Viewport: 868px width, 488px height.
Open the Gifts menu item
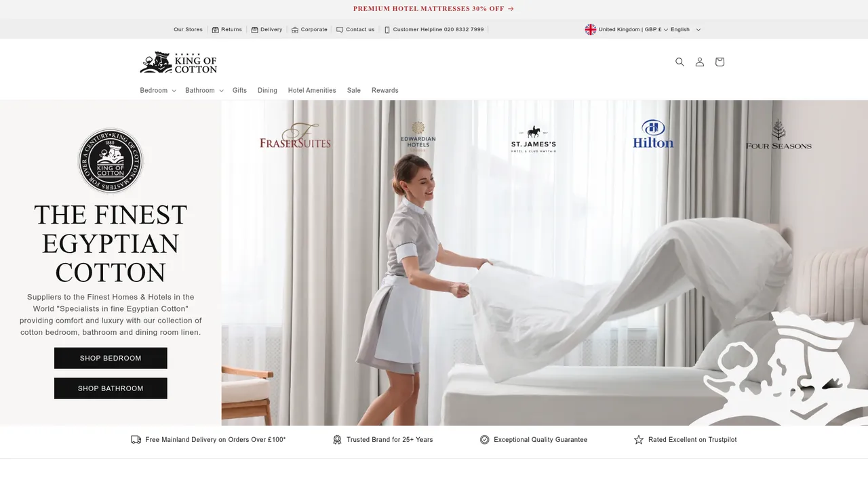tap(239, 90)
